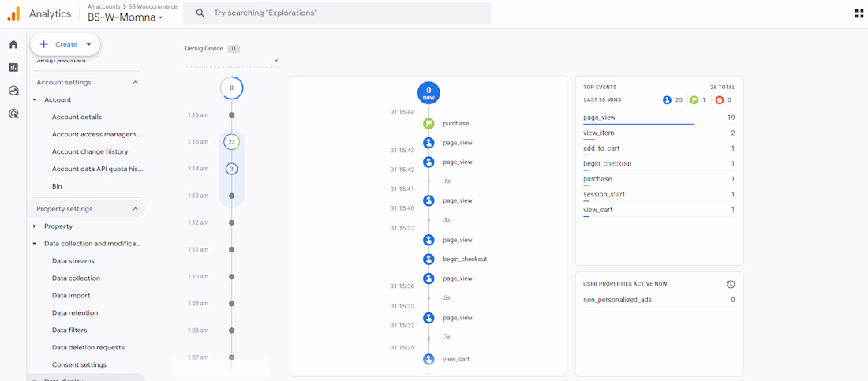This screenshot has height=381, width=868.
Task: Click the view_cart event icon
Action: tap(428, 360)
